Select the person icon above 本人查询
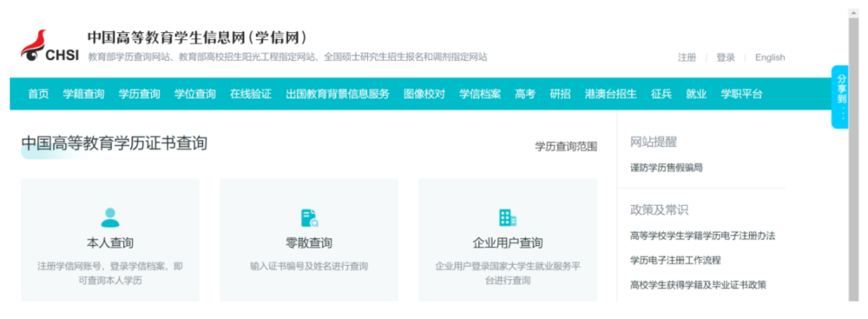This screenshot has width=868, height=319. tap(110, 217)
